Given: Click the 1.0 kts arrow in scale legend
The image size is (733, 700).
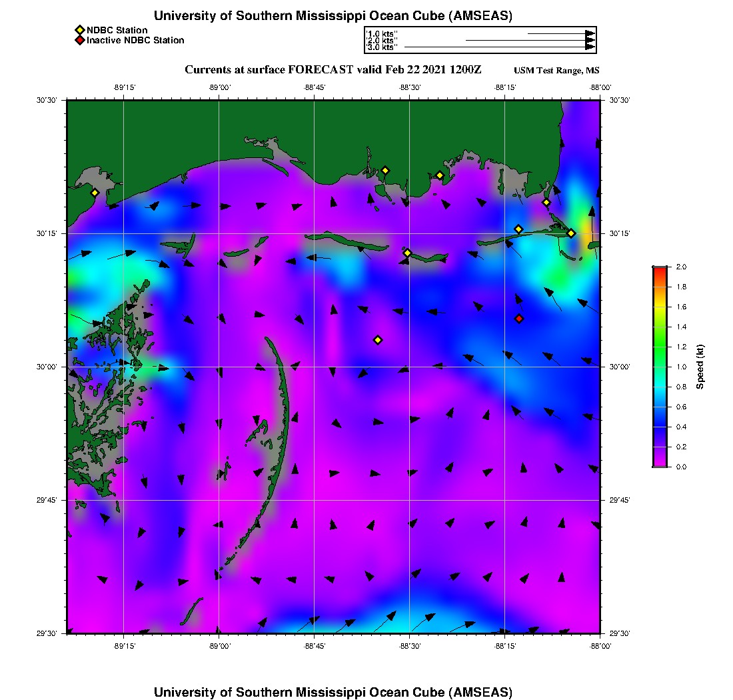Looking at the screenshot, I should pyautogui.click(x=561, y=33).
